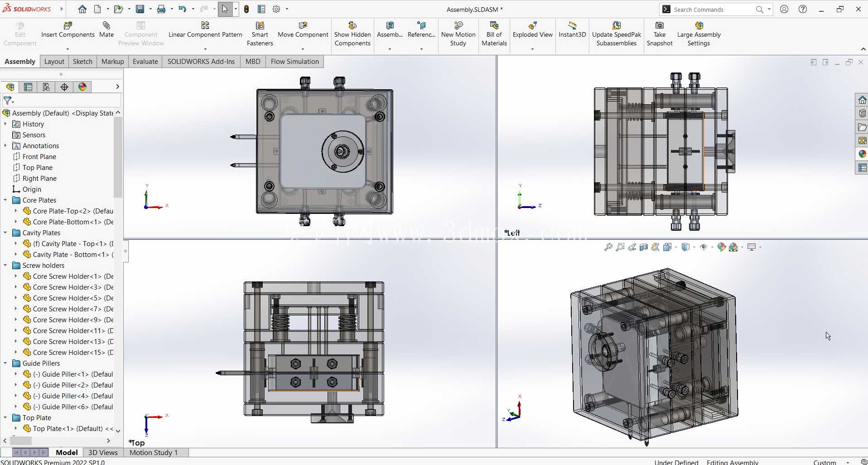
Task: Click Edit Appearance in heads-up toolbar
Action: (x=722, y=247)
